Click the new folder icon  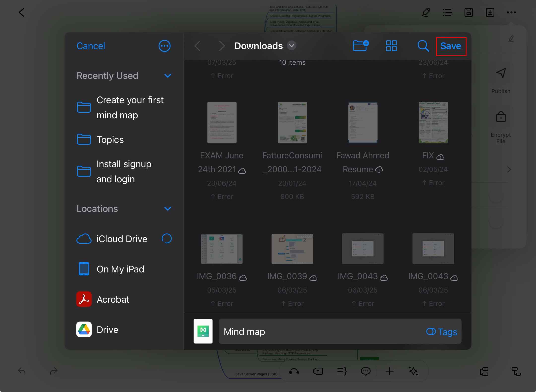click(x=361, y=46)
